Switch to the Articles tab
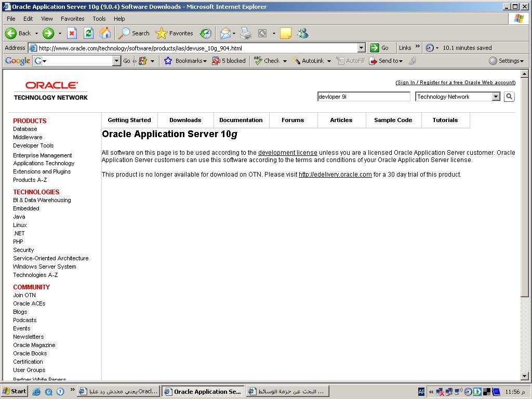532x399 pixels. 341,120
